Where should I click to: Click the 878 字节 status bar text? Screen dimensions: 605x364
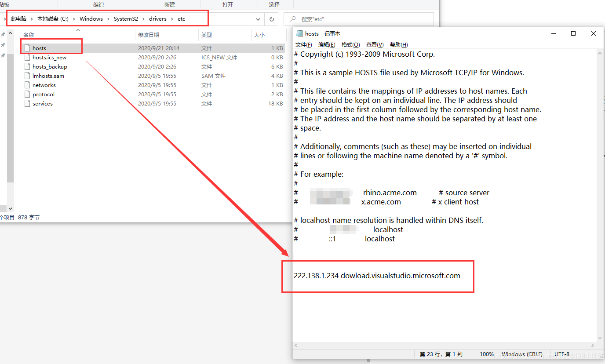pyautogui.click(x=29, y=217)
